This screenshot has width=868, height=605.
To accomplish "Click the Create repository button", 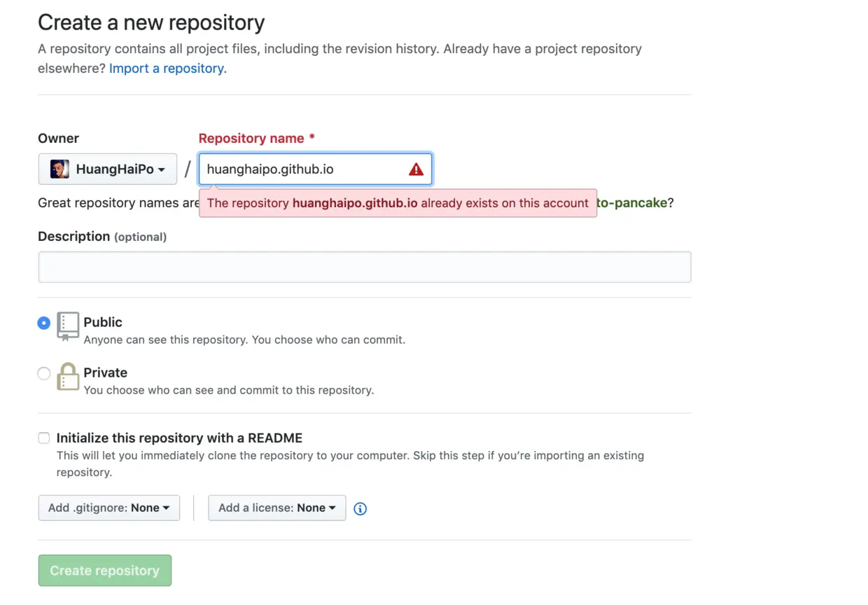I will pos(105,571).
